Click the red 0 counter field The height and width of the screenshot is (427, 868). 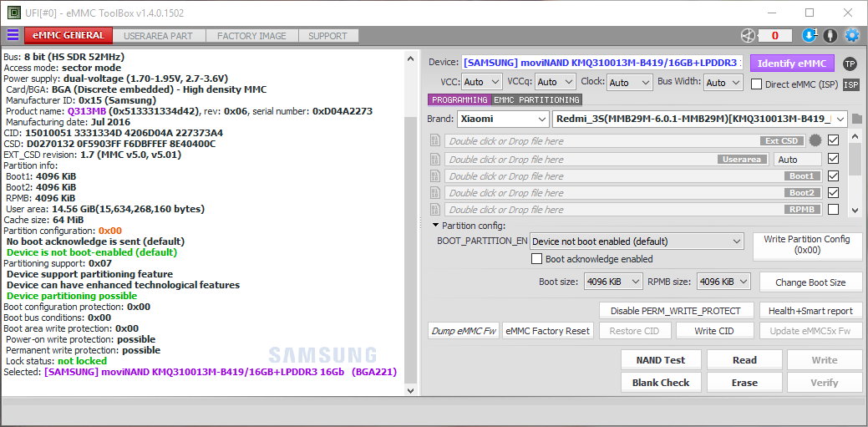pyautogui.click(x=775, y=35)
